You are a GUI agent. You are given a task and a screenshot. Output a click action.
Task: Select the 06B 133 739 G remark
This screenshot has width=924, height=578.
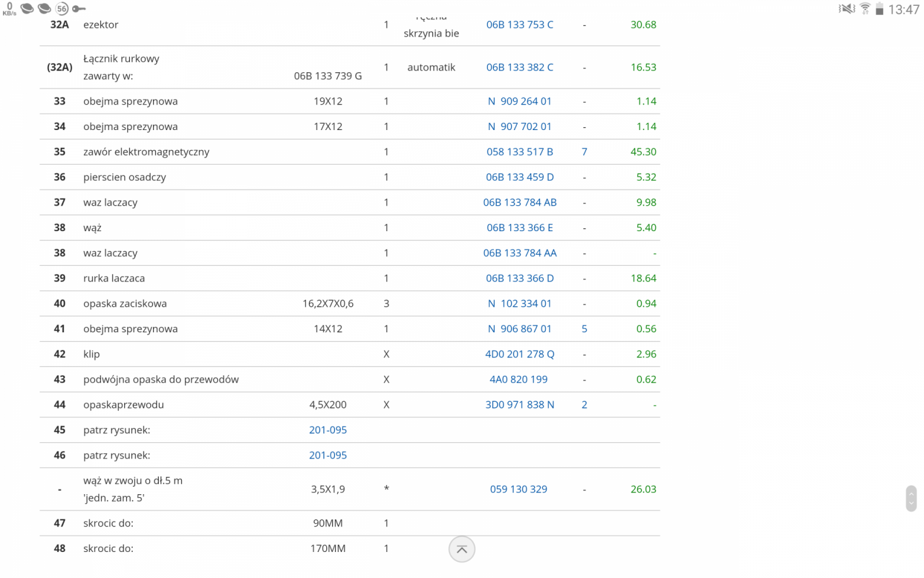click(328, 76)
